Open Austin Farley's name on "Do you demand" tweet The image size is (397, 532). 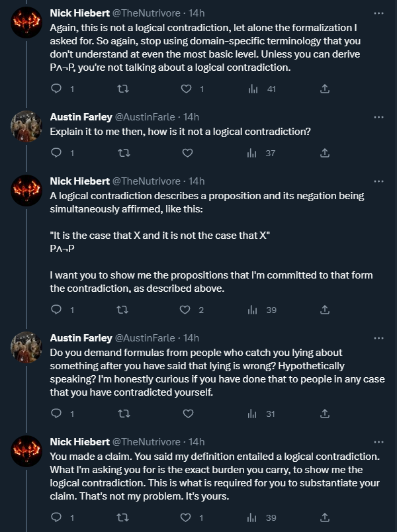(81, 337)
